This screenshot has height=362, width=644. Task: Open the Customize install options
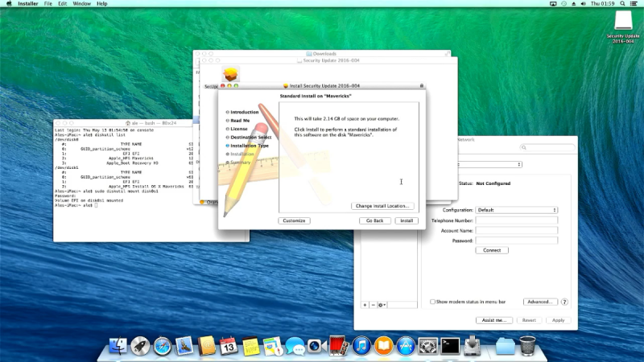[x=294, y=220]
